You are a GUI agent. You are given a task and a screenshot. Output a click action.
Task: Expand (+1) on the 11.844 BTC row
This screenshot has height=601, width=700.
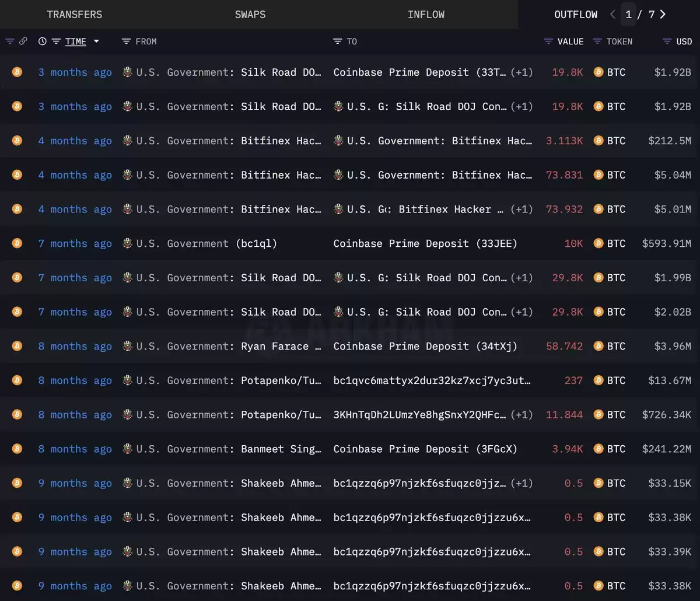pos(521,414)
